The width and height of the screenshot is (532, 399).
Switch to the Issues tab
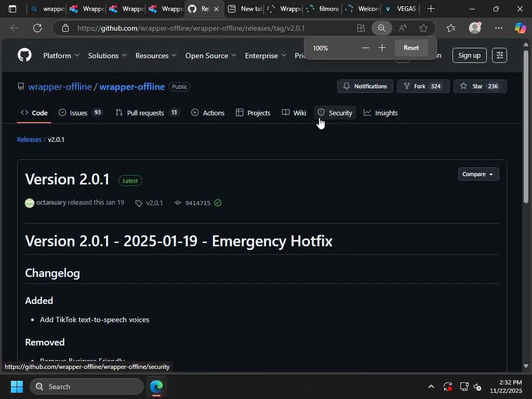[x=81, y=113]
